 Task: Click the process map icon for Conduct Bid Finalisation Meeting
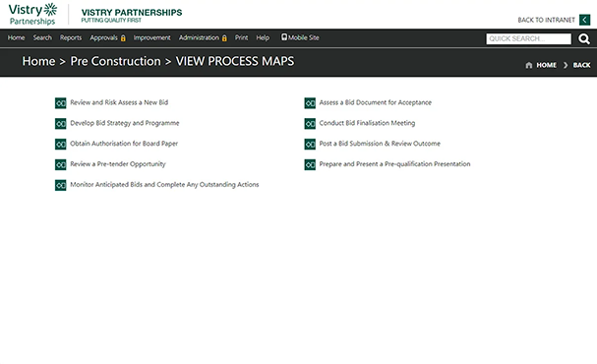(x=310, y=123)
